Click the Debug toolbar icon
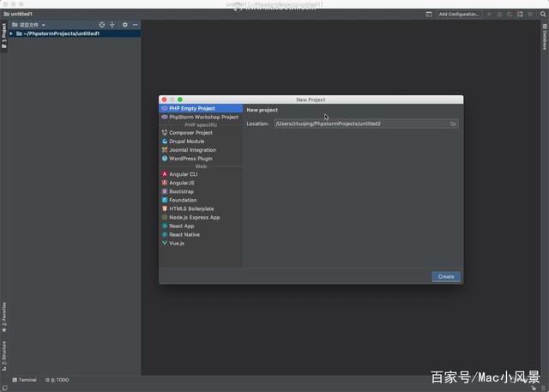 (499, 14)
